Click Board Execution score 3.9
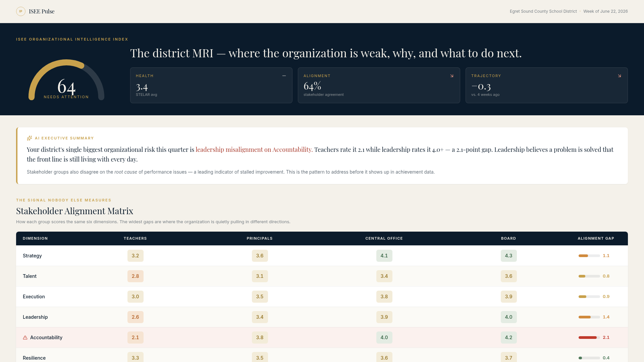 508,297
